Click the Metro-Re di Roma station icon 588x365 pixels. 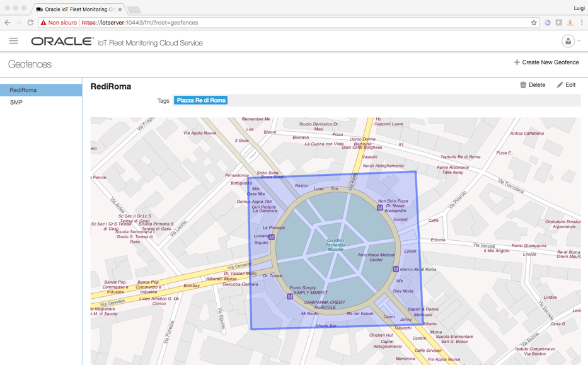pyautogui.click(x=396, y=269)
